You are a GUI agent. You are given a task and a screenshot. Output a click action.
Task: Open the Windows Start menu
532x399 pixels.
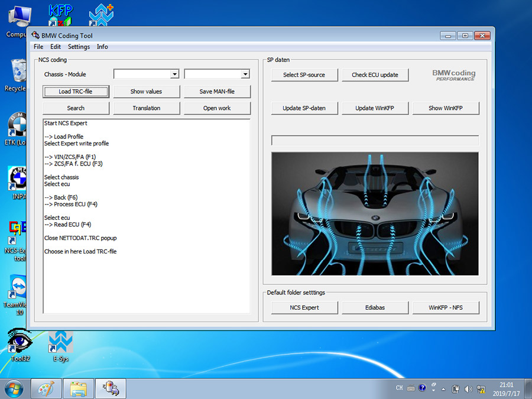[x=14, y=389]
